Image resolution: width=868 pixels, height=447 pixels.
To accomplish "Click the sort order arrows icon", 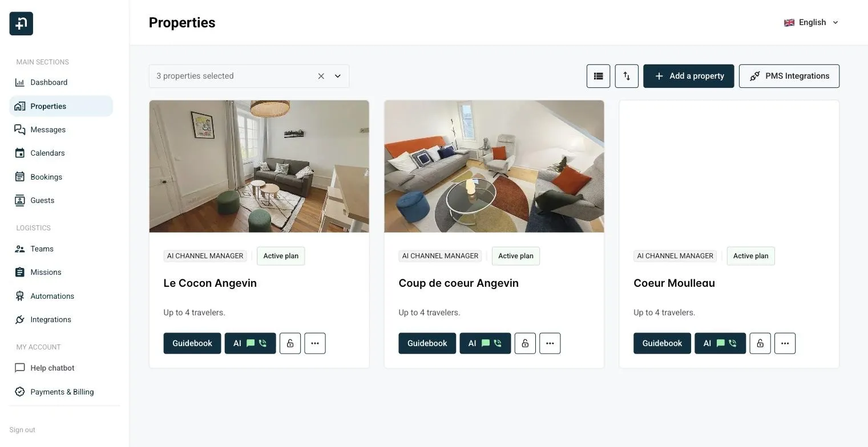I will point(627,76).
